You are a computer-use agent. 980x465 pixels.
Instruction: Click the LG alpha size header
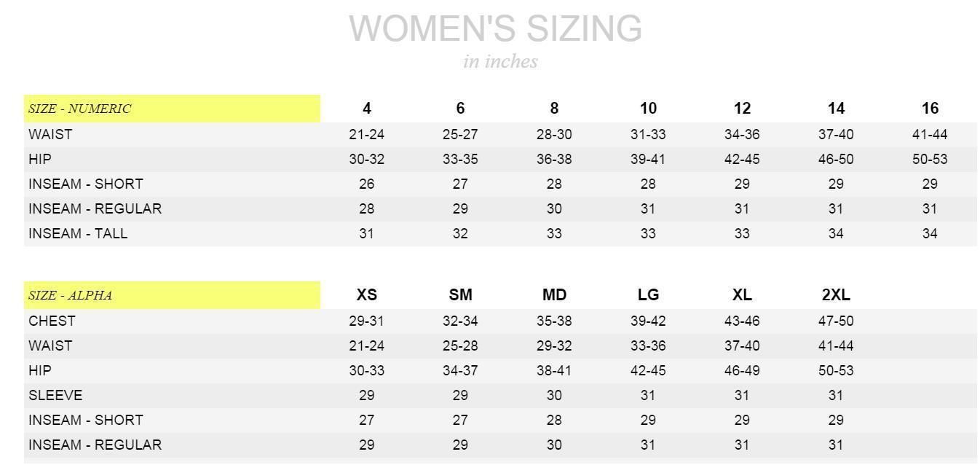click(x=648, y=295)
